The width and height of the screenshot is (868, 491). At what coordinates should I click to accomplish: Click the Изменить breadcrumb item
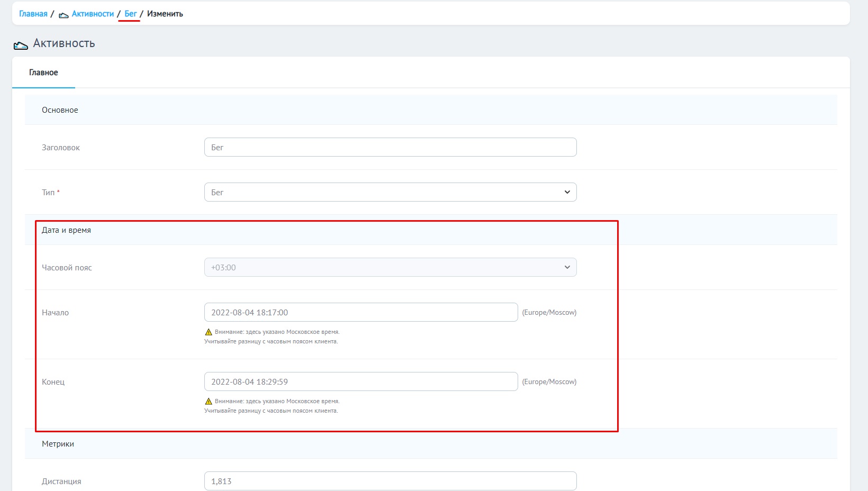coord(165,14)
